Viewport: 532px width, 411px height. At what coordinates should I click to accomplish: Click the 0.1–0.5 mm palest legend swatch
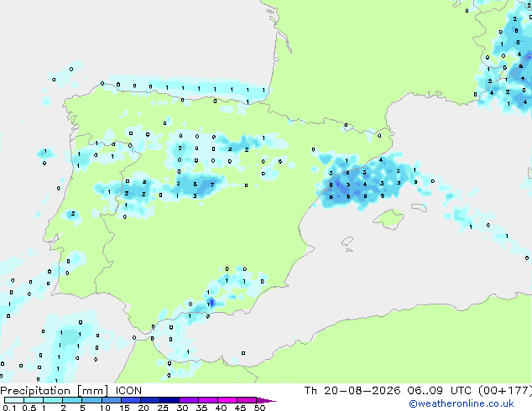[14, 400]
